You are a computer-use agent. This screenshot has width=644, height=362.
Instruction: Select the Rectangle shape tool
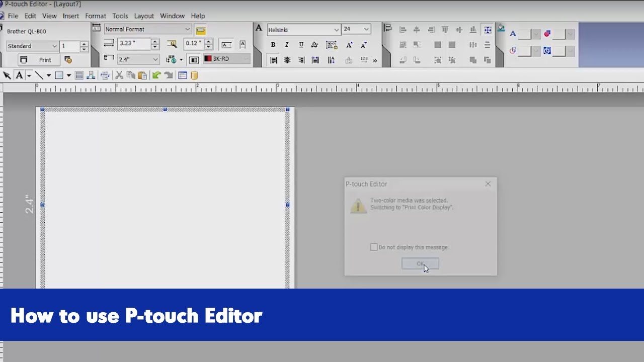(x=59, y=75)
